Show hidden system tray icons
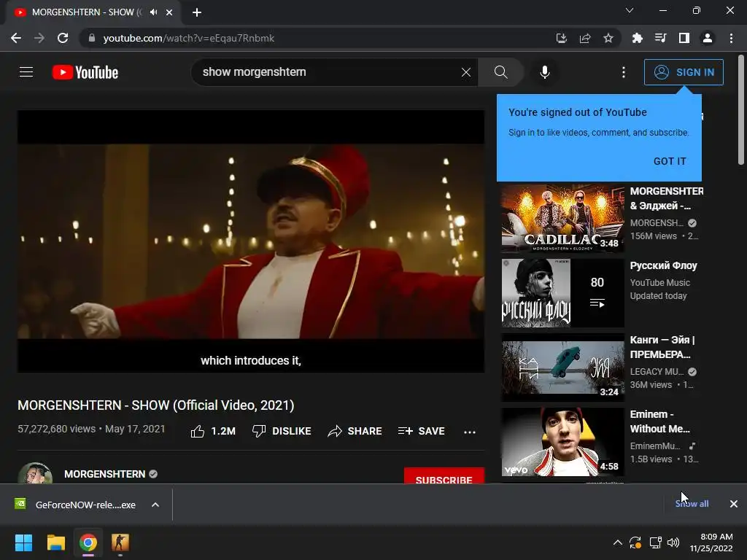The image size is (747, 560). [x=617, y=542]
